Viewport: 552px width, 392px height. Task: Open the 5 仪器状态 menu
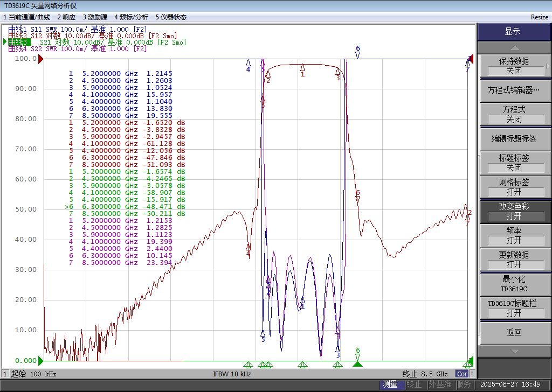tap(171, 17)
